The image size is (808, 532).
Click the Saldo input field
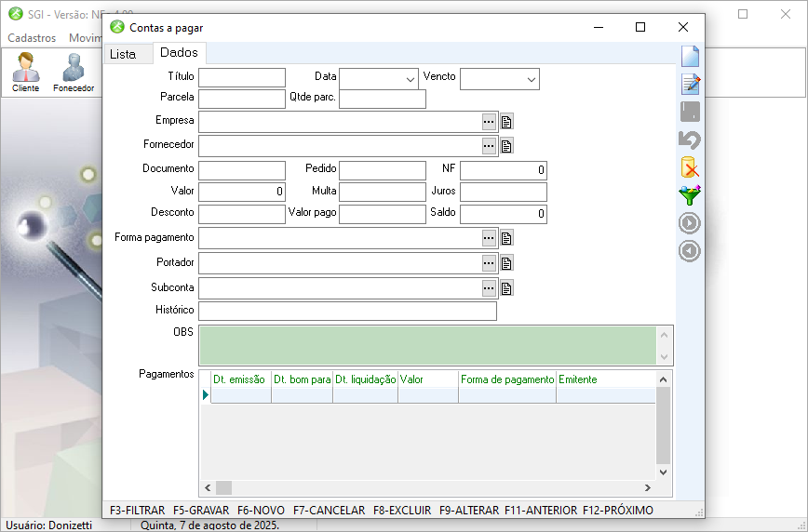tap(504, 214)
